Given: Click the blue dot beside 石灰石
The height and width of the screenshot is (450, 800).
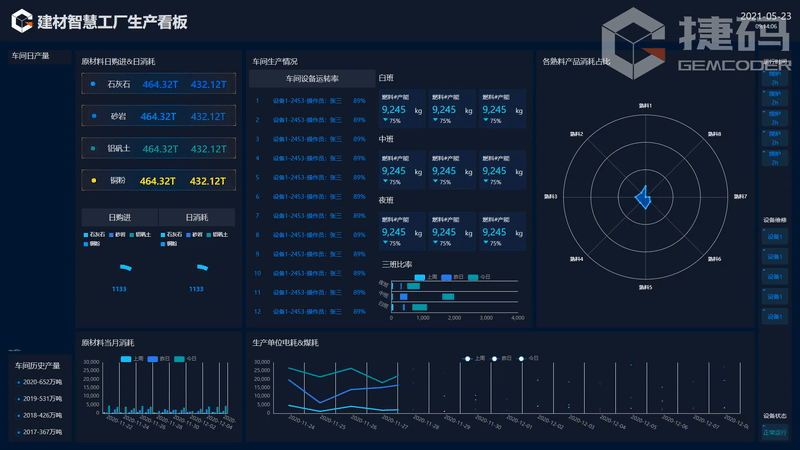Looking at the screenshot, I should tap(93, 85).
